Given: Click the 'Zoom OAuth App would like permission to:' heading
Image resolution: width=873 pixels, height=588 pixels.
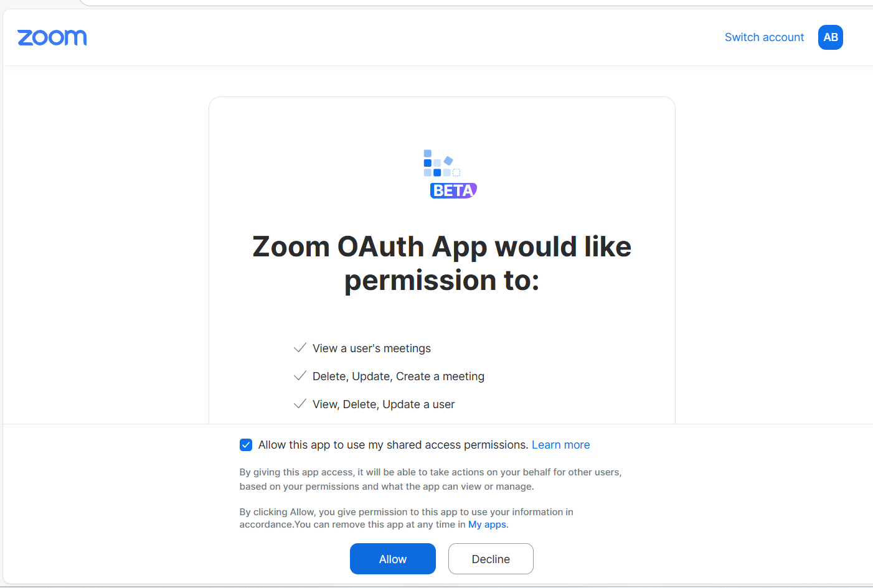Looking at the screenshot, I should [x=441, y=263].
